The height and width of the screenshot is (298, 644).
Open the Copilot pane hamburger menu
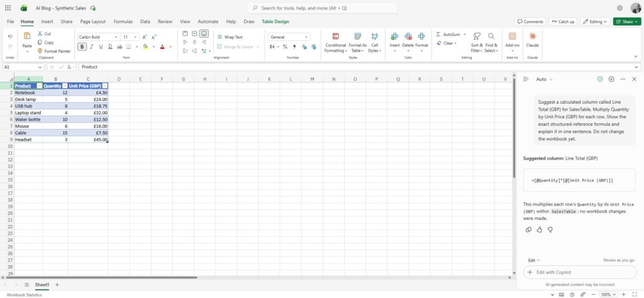click(x=526, y=79)
